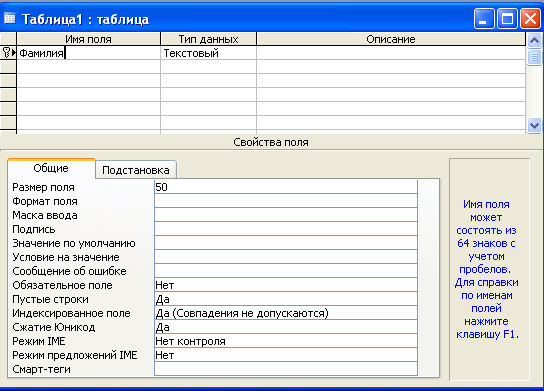Click the Описание cell for Фамилия
Screen dimensions: 544x391
pos(391,53)
